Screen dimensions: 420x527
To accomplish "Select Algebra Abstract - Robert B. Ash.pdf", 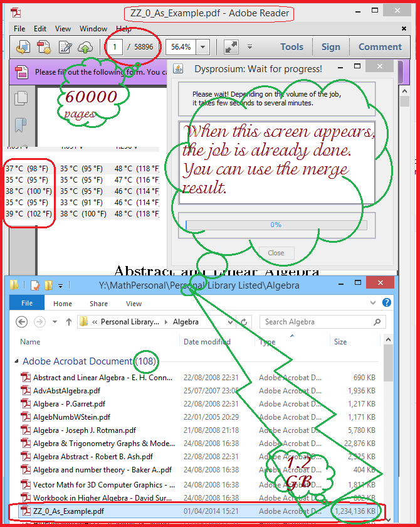I will pos(93,457).
